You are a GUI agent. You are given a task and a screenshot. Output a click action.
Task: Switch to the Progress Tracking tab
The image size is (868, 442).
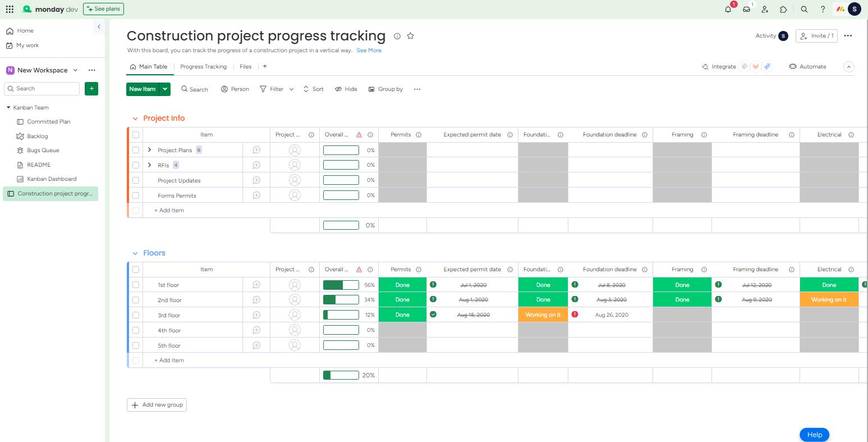click(x=203, y=66)
